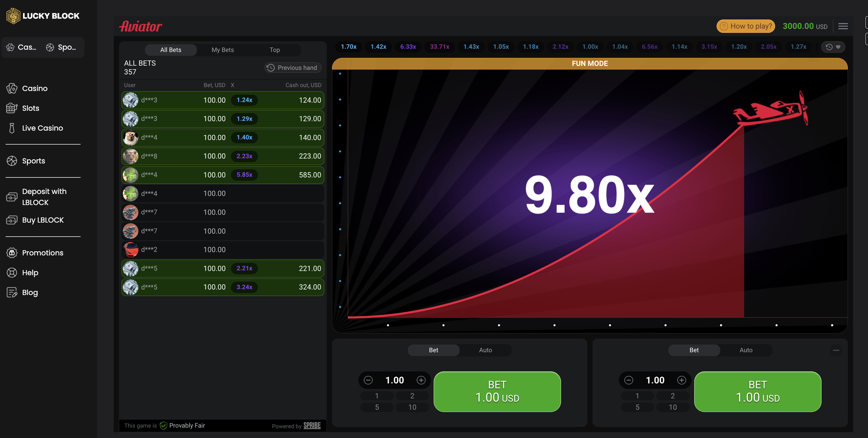Click the Provably Fair shield icon
The image size is (868, 438).
pos(163,426)
